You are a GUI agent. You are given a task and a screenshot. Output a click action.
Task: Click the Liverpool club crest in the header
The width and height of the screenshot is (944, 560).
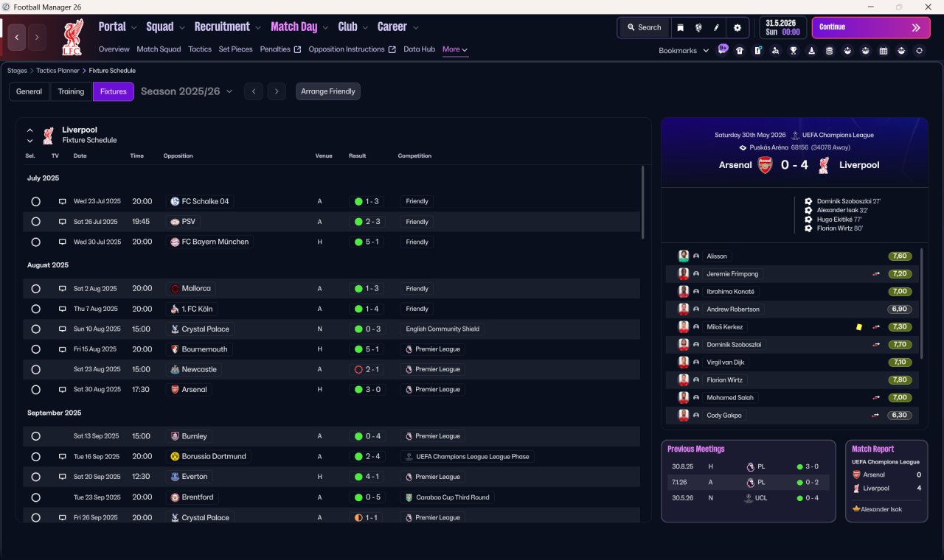click(x=72, y=36)
